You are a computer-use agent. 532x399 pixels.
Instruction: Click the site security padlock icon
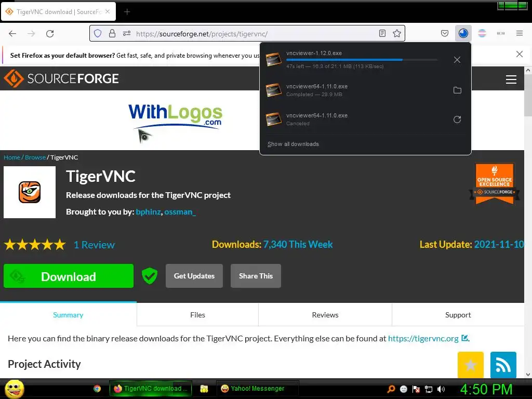coord(112,33)
